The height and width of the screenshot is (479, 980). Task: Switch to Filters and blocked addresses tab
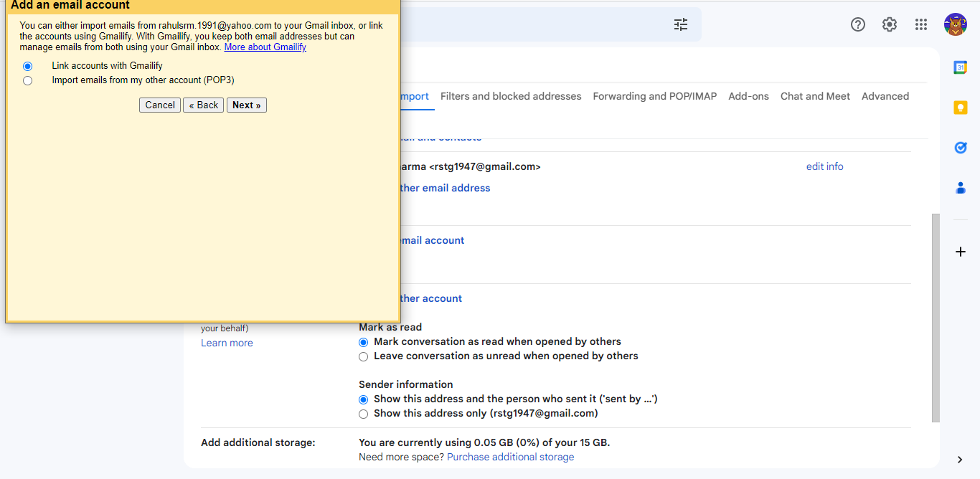point(511,96)
